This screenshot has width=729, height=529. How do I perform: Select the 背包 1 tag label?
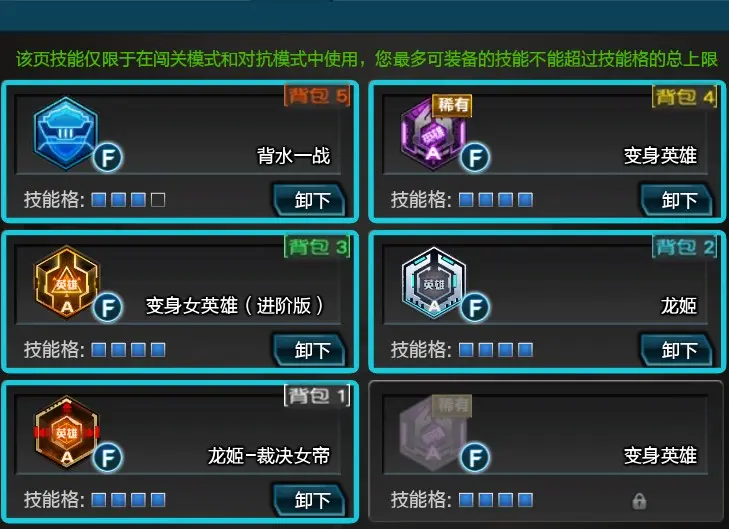tap(317, 396)
